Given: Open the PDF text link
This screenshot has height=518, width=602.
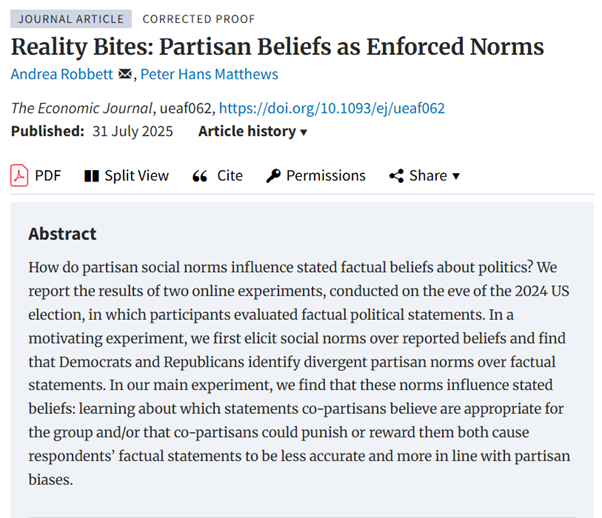Looking at the screenshot, I should (48, 176).
